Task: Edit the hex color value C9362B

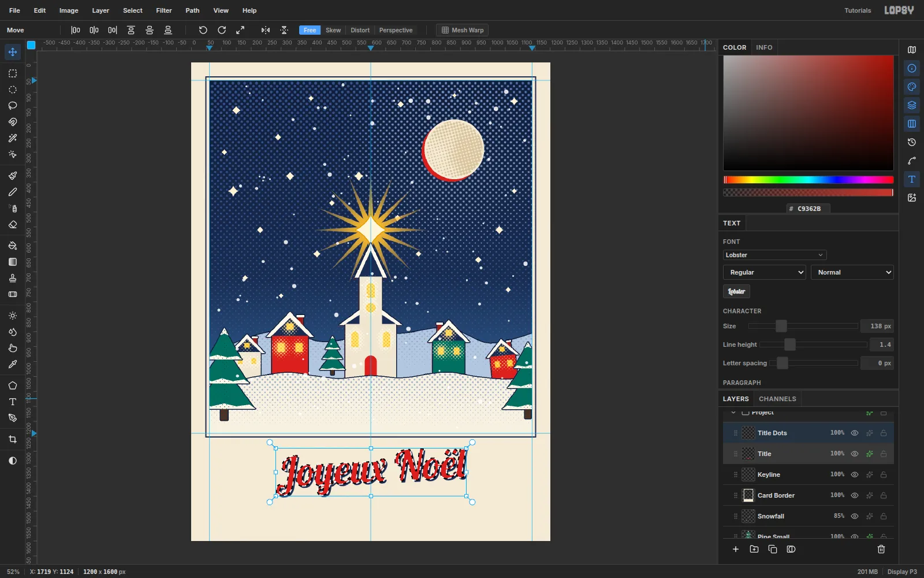Action: coord(808,209)
